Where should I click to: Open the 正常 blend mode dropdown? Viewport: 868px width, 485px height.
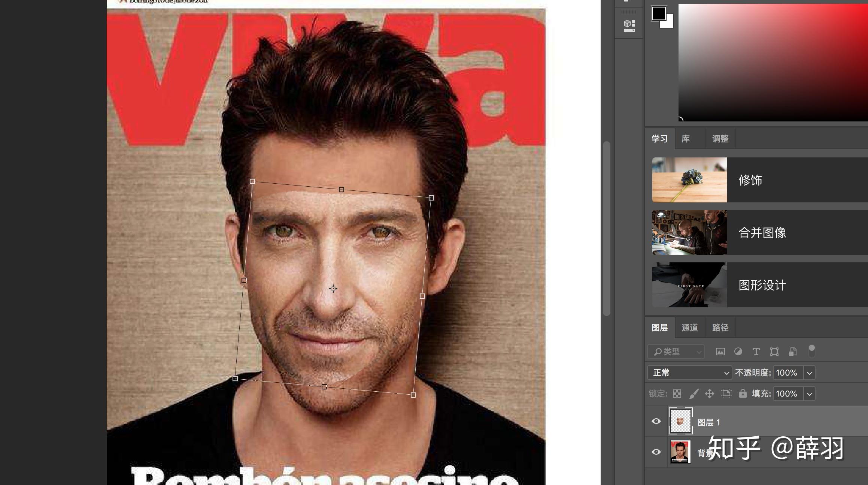click(689, 373)
